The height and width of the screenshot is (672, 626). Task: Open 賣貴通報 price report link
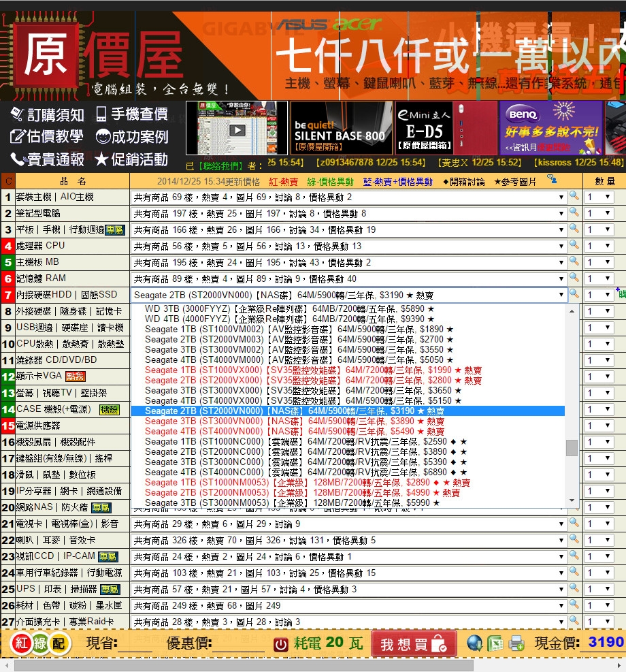coord(47,159)
